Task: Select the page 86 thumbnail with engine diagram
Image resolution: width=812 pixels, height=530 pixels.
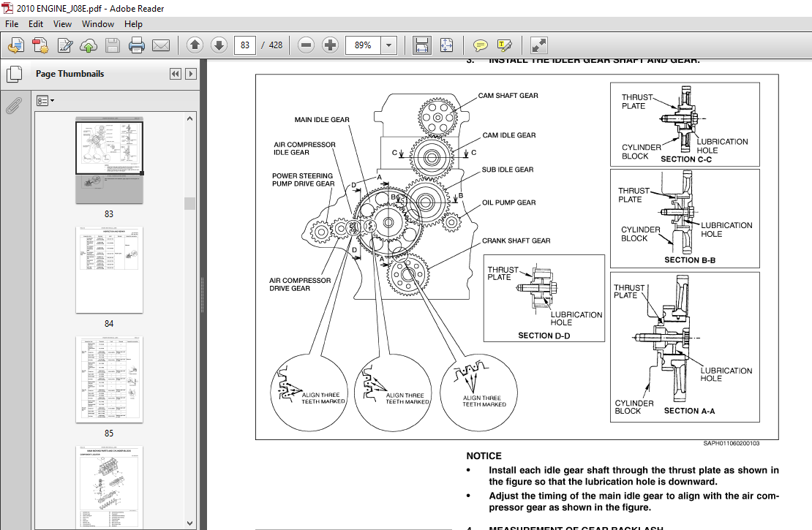Action: coord(109,486)
